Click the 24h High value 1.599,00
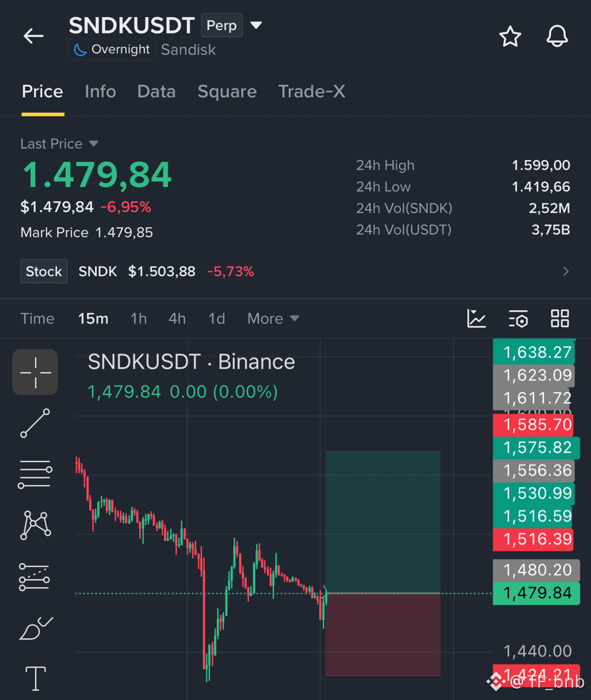The width and height of the screenshot is (591, 700). [x=541, y=165]
